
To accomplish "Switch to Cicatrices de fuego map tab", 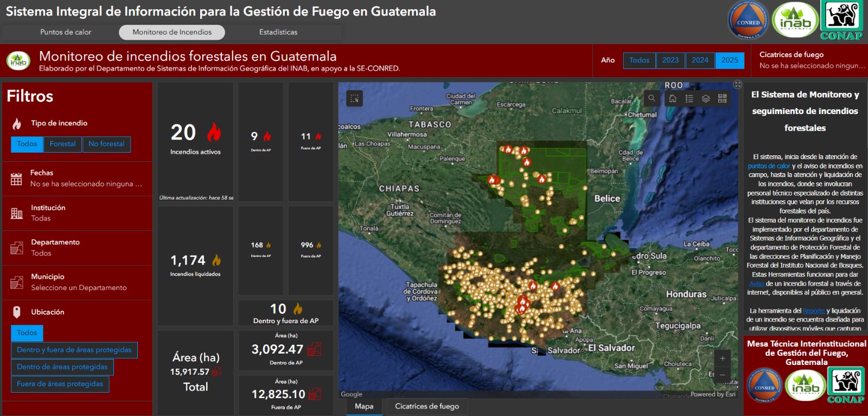I will [x=426, y=406].
